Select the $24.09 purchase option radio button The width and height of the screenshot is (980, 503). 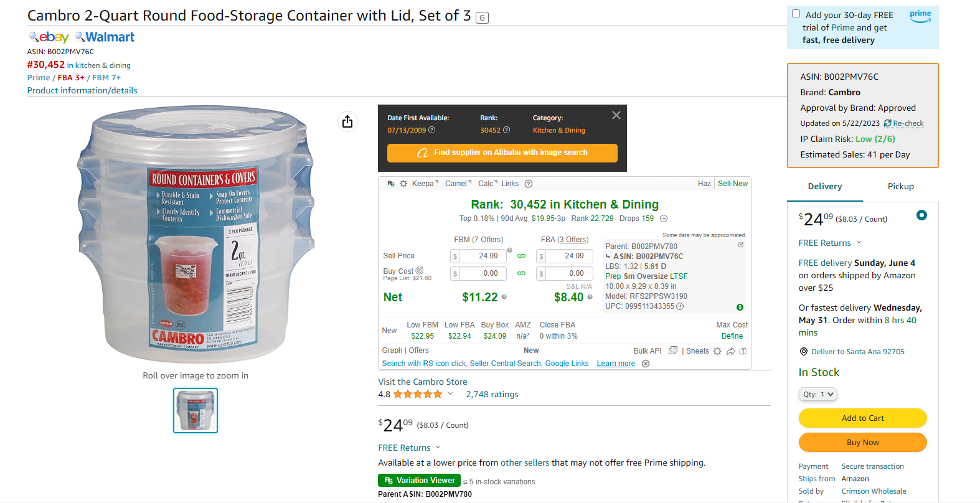click(922, 215)
